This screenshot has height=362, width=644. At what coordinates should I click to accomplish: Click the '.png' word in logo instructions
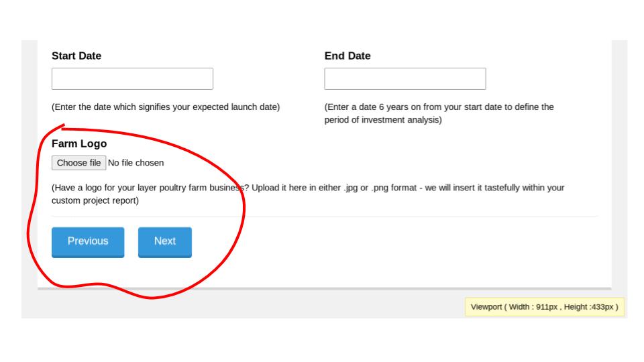point(380,188)
